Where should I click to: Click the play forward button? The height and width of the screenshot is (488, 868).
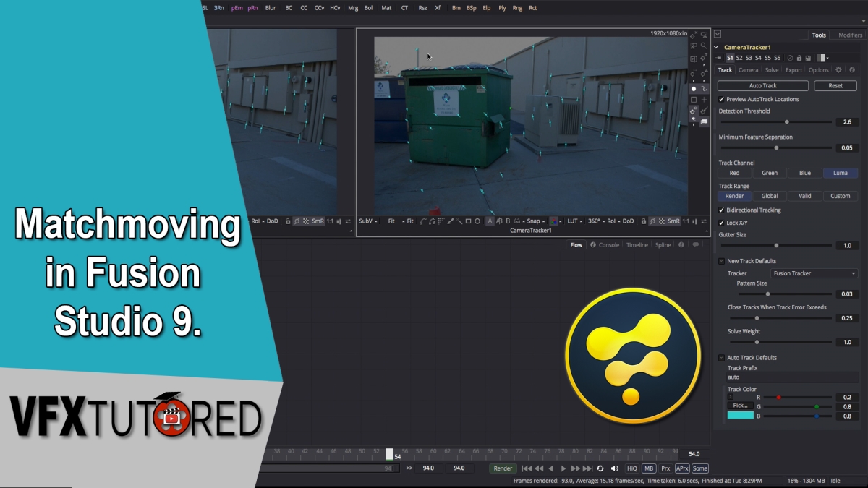point(563,468)
